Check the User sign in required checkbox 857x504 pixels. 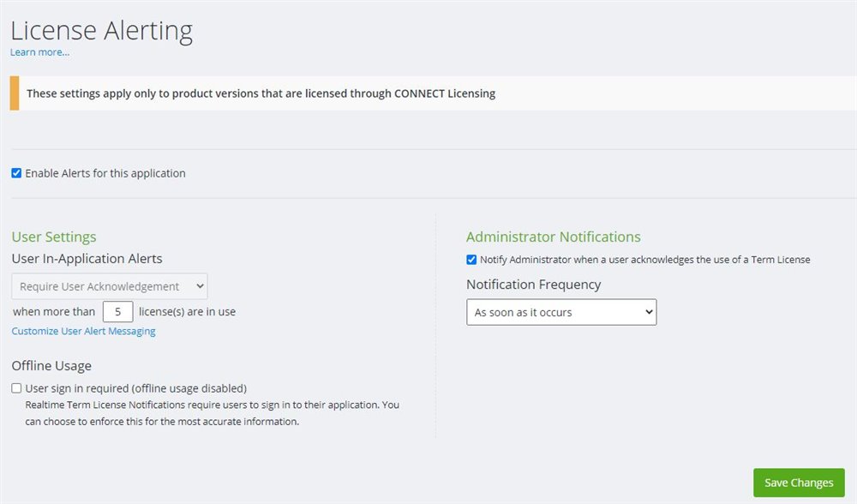click(17, 388)
